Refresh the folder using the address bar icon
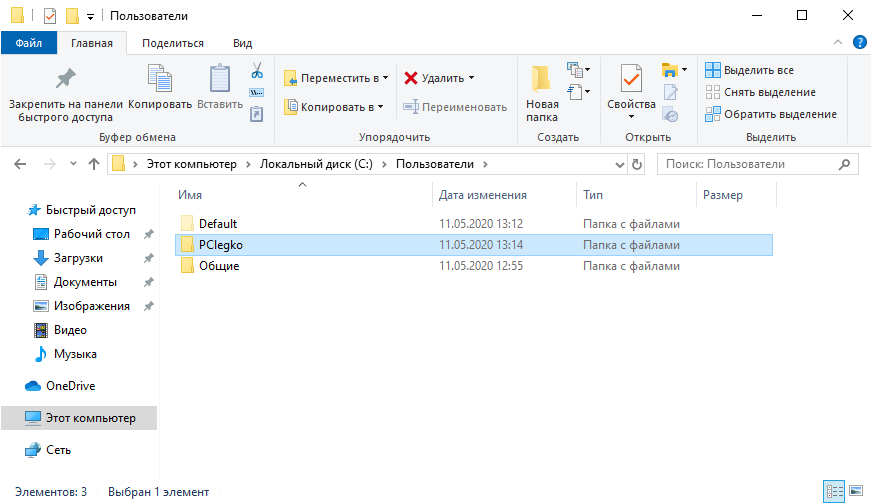872x504 pixels. click(x=635, y=164)
